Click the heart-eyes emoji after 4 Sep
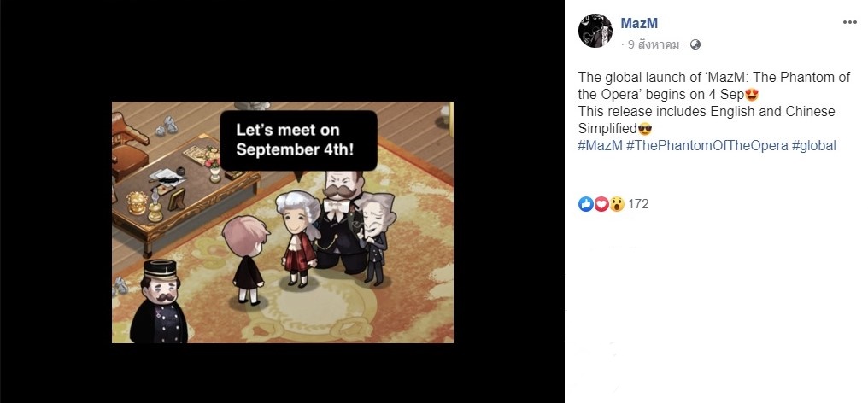Viewport: 868px width, 403px height. coord(752,96)
